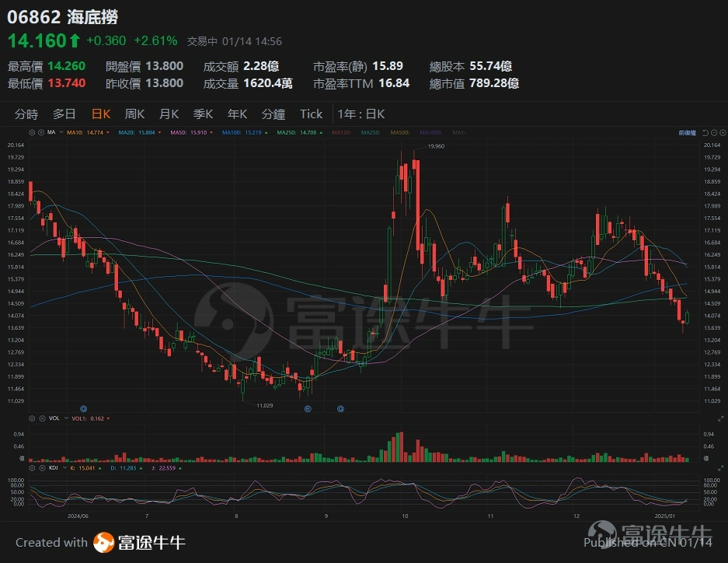Click the E event marker near September
728x563 pixels.
(x=308, y=409)
